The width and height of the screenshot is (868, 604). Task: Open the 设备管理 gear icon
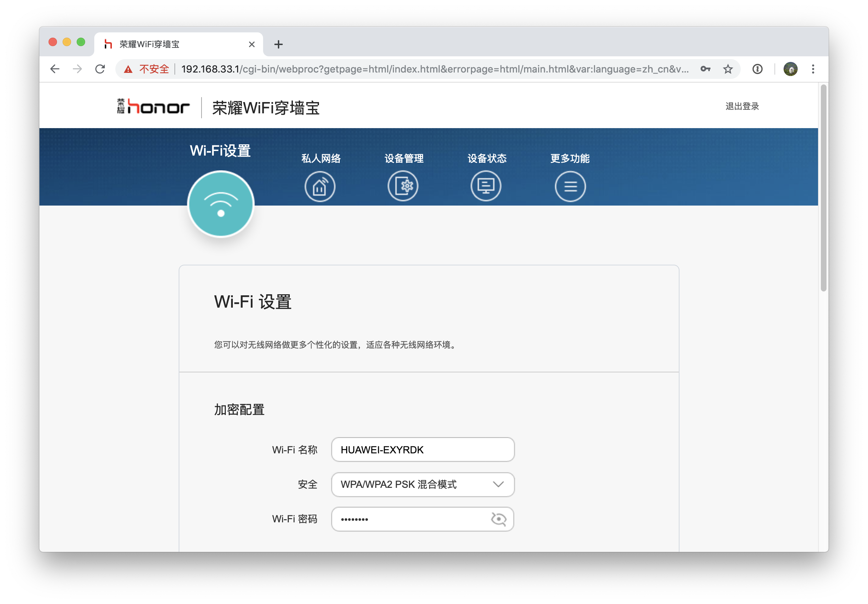403,186
